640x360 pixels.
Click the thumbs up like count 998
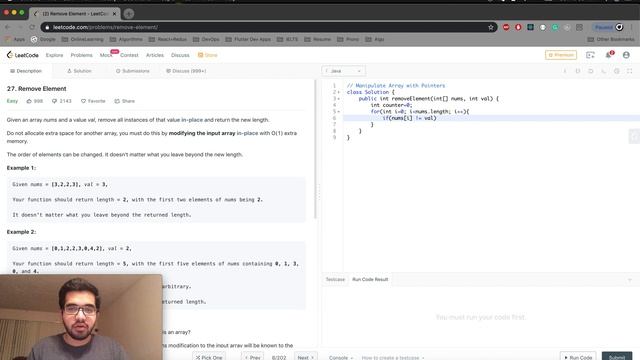click(x=35, y=101)
